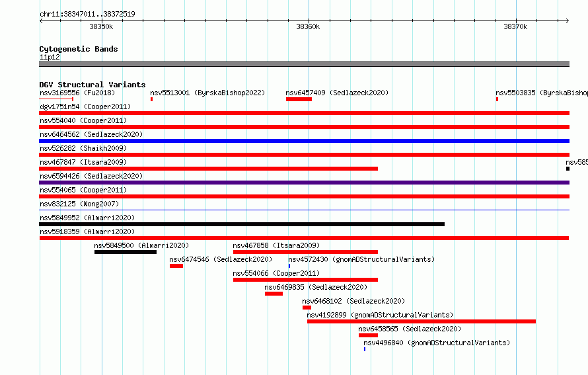Click the long red bar under nsv4192899
This screenshot has width=588, height=375.
coord(422,321)
